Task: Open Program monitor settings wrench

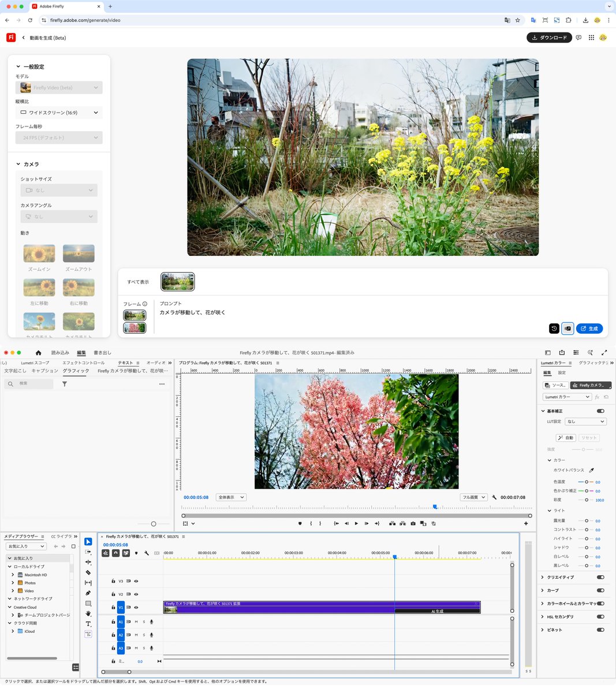Action: (494, 497)
